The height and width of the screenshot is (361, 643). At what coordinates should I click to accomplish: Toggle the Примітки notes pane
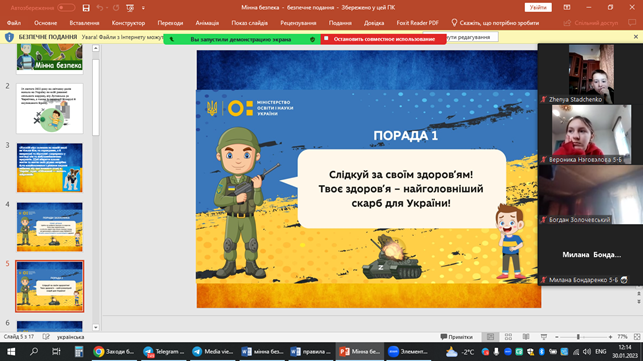456,337
